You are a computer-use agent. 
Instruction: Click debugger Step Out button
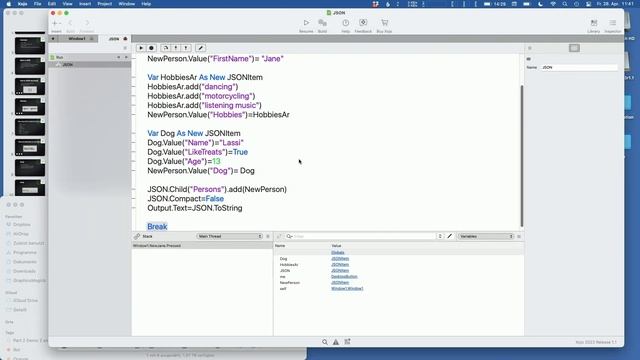(x=186, y=48)
